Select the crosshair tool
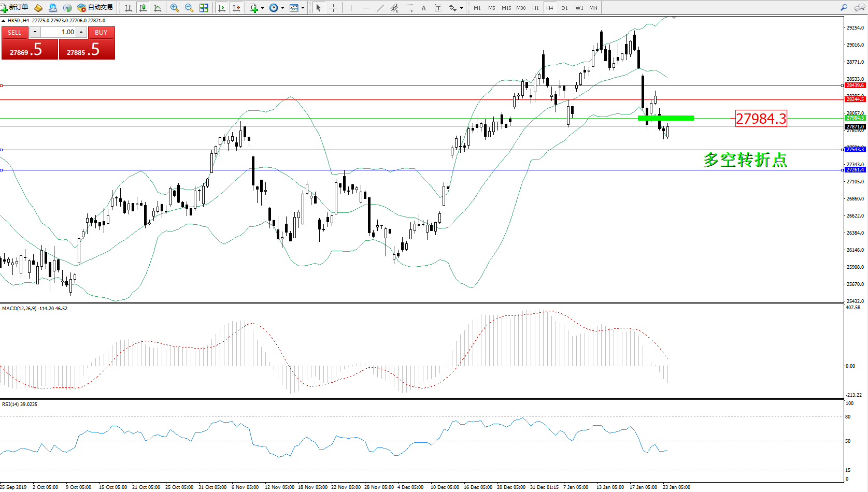The width and height of the screenshot is (868, 492). [x=333, y=8]
